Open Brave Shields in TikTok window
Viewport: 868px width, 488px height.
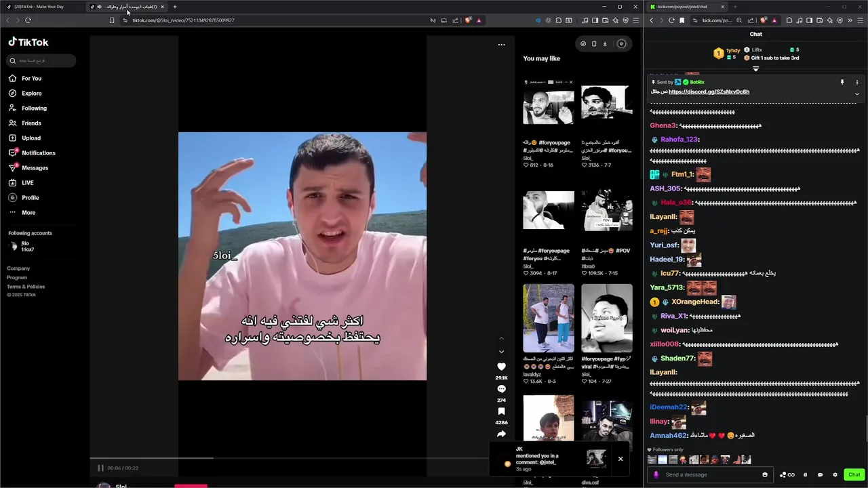(x=468, y=20)
